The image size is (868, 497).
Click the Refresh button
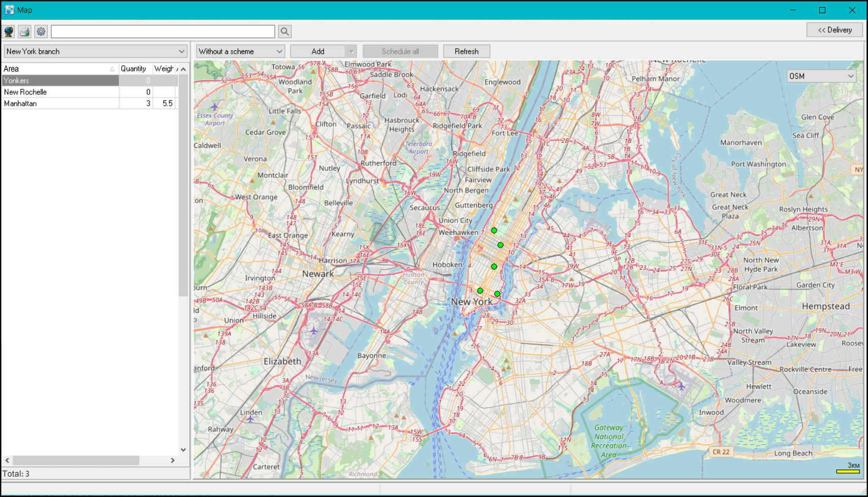coord(466,51)
